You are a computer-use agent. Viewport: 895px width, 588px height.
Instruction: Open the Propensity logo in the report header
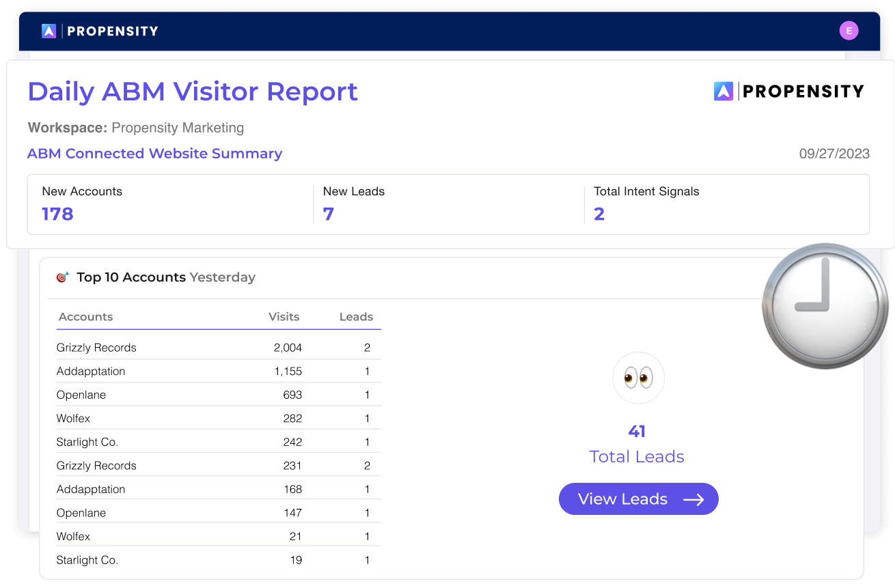[x=789, y=89]
